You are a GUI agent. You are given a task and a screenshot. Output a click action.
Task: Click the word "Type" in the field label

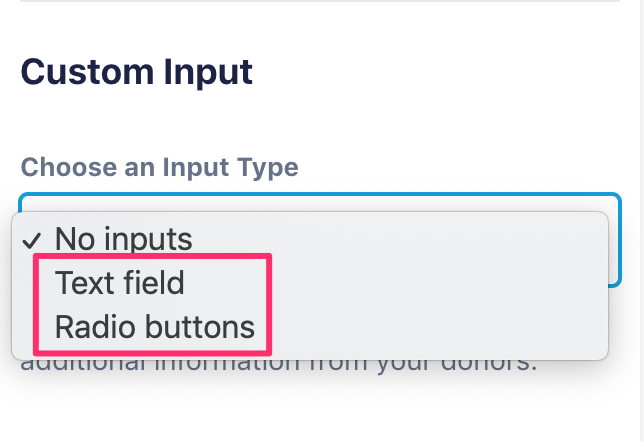267,166
